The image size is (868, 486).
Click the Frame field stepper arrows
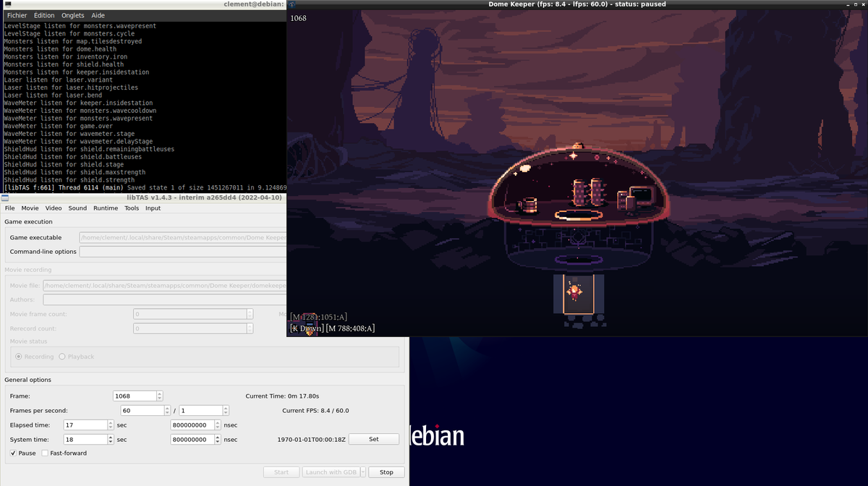pyautogui.click(x=160, y=396)
